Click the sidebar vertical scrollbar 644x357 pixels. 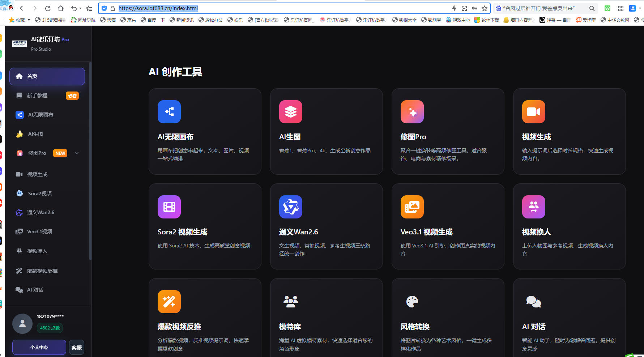tap(90, 161)
